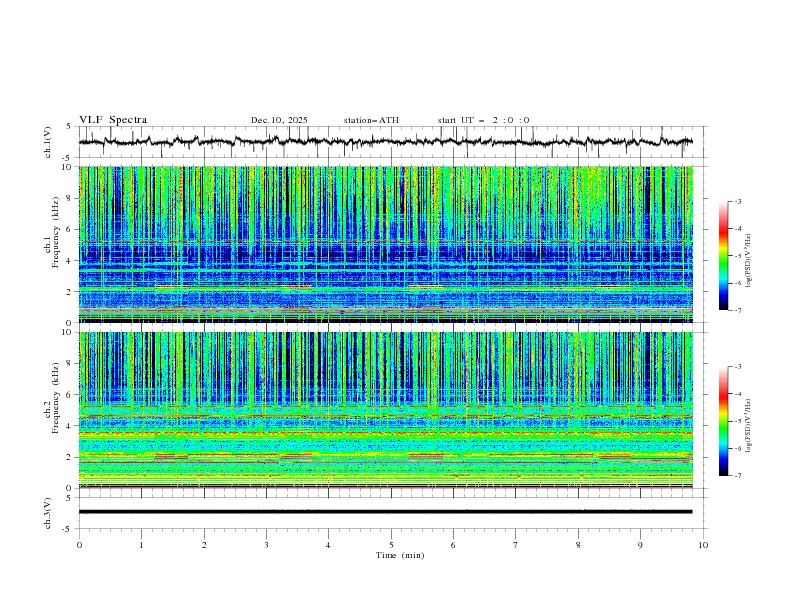Image resolution: width=792 pixels, height=612 pixels.
Task: Click the "-4" tick on lower colorbar
Action: (738, 394)
